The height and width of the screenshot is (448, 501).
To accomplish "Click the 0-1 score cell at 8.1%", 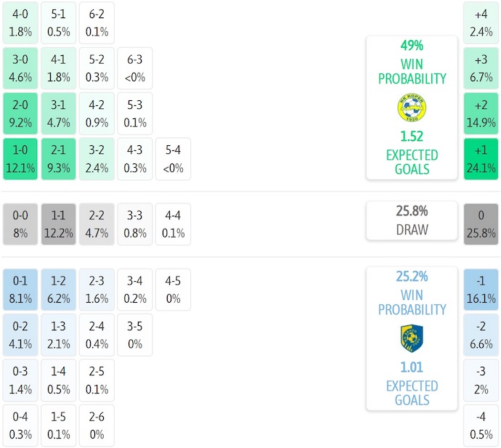I will [20, 290].
